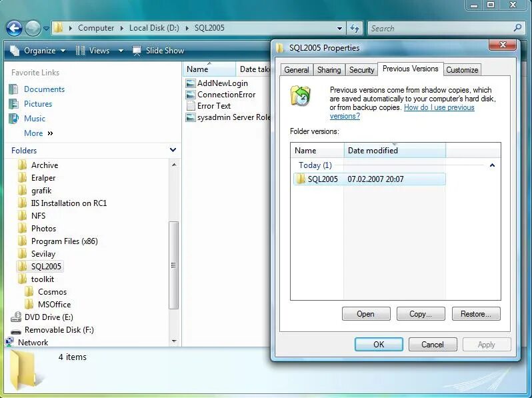Viewport: 532px width, 398px height.
Task: Select the AddNewLogin image file icon
Action: click(x=191, y=83)
